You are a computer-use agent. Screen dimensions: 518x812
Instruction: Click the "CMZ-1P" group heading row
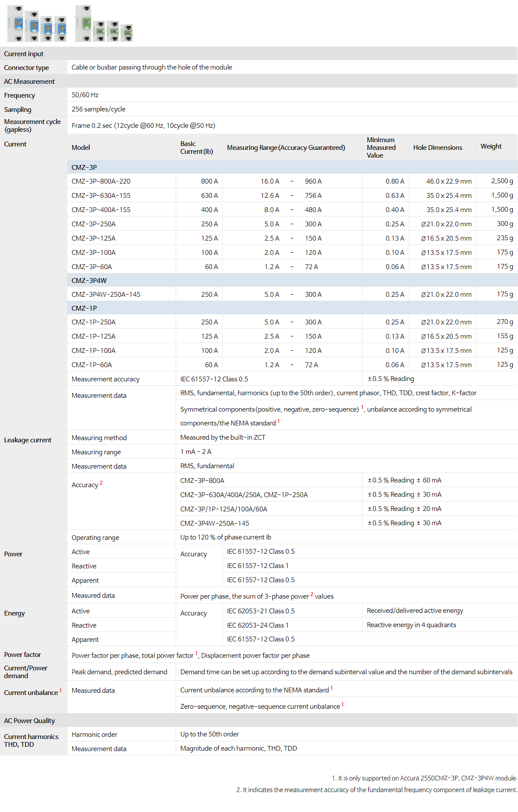[292, 308]
